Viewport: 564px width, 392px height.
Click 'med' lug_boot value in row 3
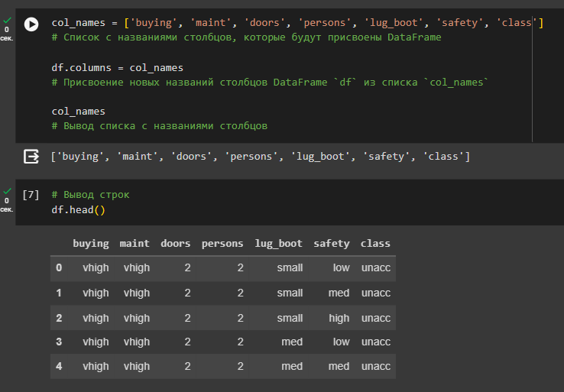(x=292, y=342)
